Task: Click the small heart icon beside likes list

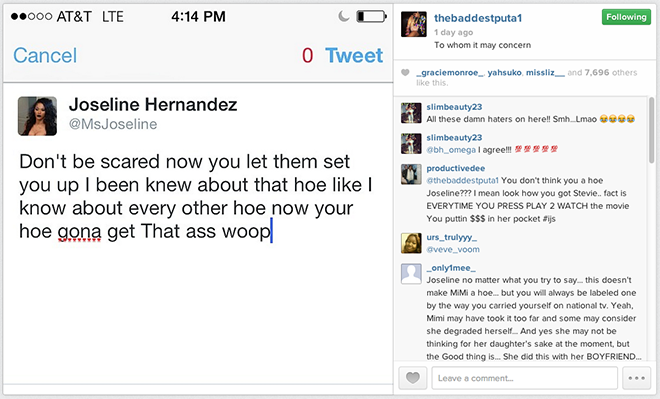Action: 405,72
